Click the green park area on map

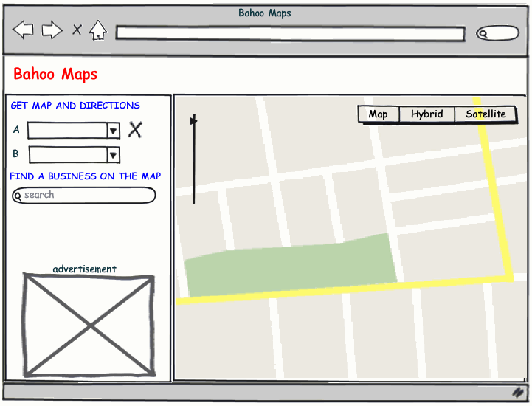tap(291, 266)
